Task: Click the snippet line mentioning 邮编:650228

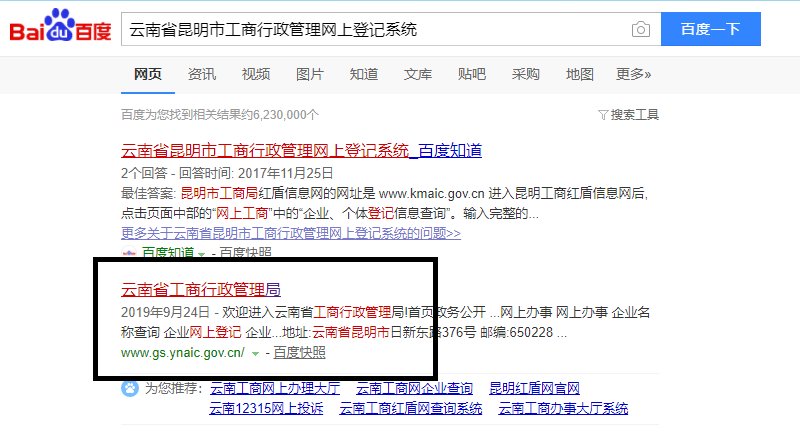Action: point(344,333)
